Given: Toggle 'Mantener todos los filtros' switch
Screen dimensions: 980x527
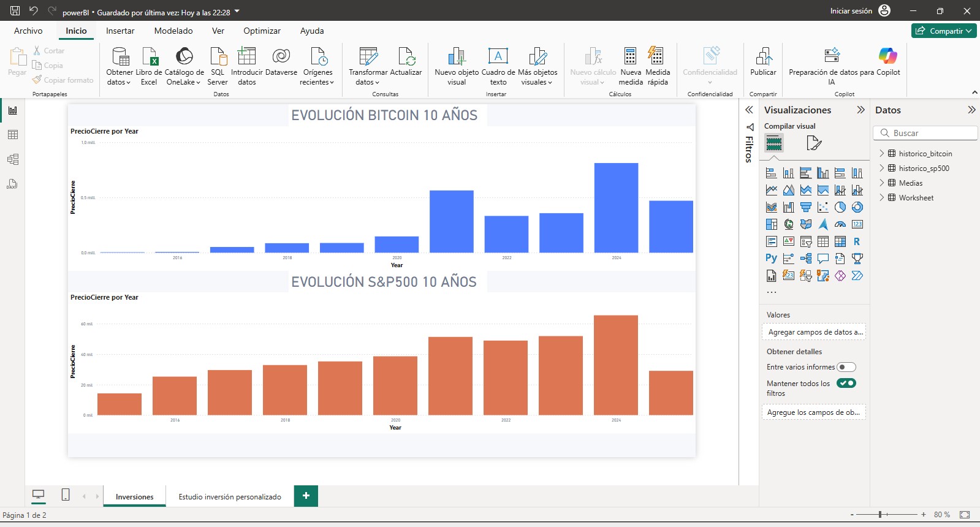Looking at the screenshot, I should click(846, 383).
